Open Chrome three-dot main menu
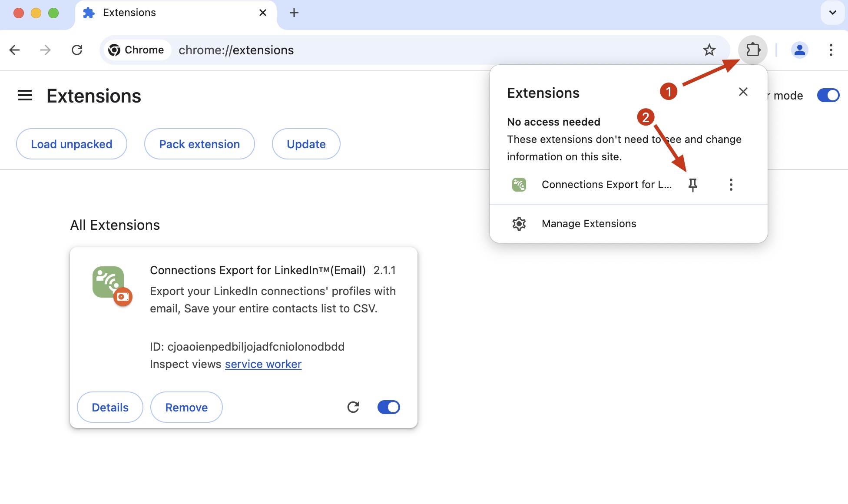Image resolution: width=848 pixels, height=504 pixels. [x=831, y=50]
